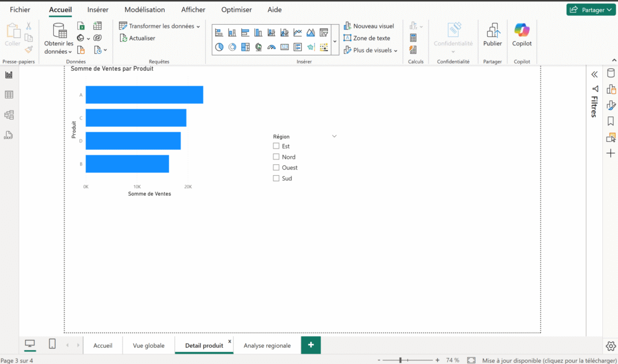
Task: Insert a gauge visual
Action: point(272,46)
